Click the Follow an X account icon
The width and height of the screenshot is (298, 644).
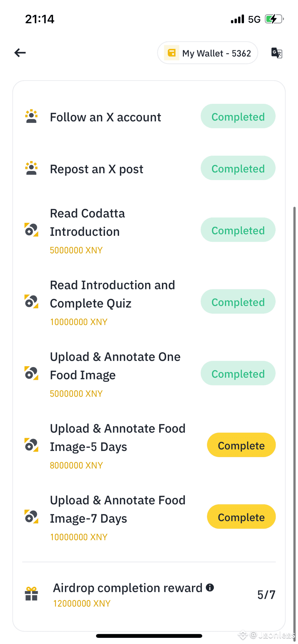click(x=32, y=116)
